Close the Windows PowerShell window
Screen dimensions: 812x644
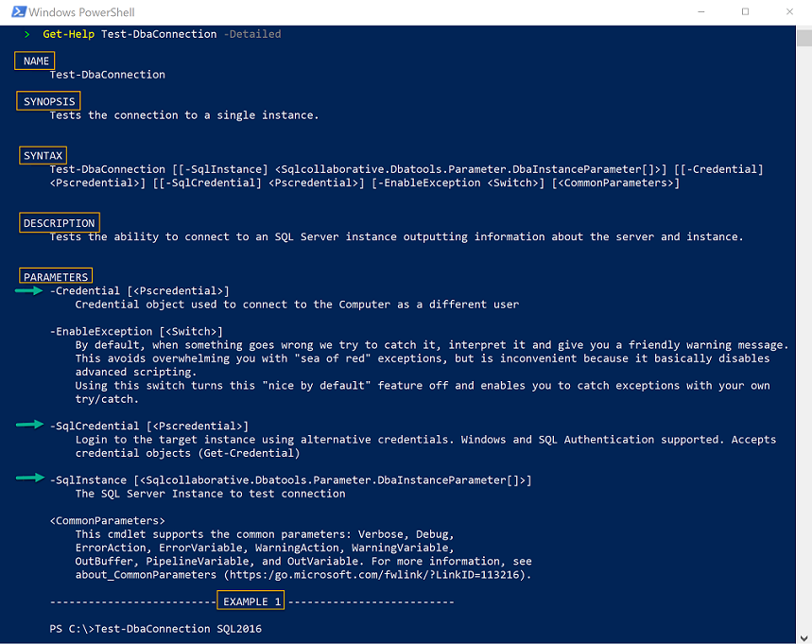tap(789, 11)
